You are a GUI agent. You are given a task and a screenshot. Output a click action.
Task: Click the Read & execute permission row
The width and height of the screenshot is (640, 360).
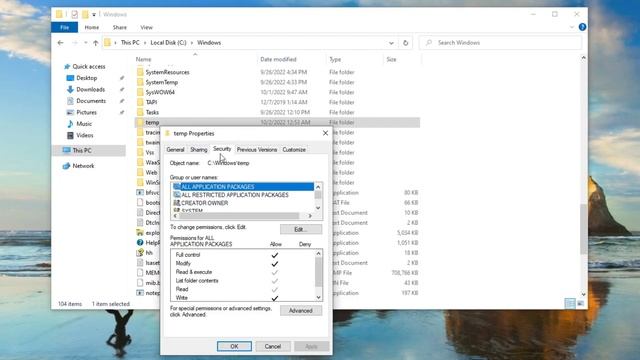[243, 272]
